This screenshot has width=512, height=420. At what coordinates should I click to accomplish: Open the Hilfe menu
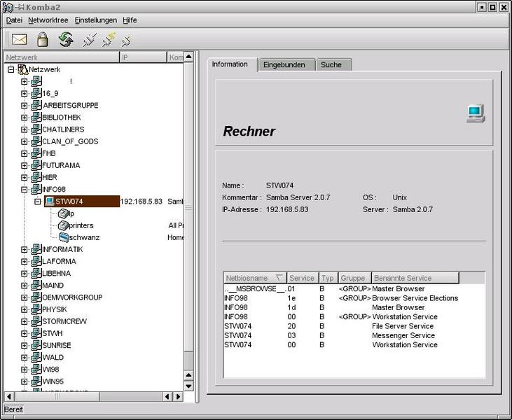130,20
